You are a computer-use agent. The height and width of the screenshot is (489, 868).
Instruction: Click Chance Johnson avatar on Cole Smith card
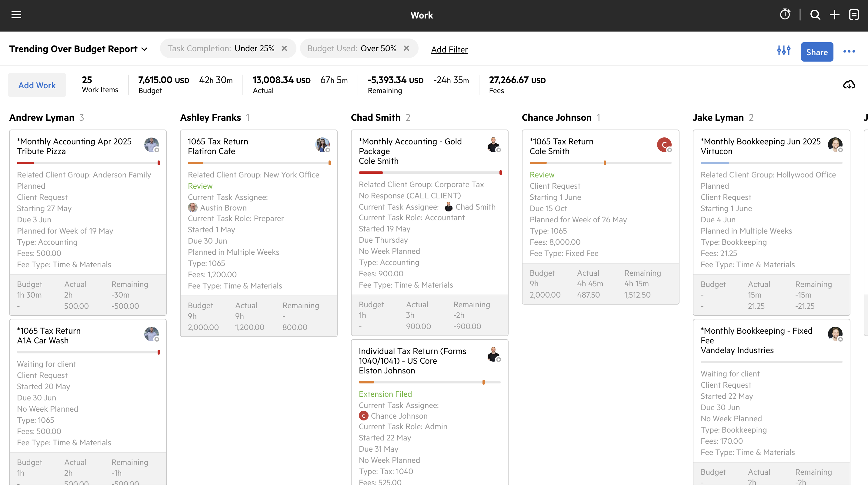point(663,145)
